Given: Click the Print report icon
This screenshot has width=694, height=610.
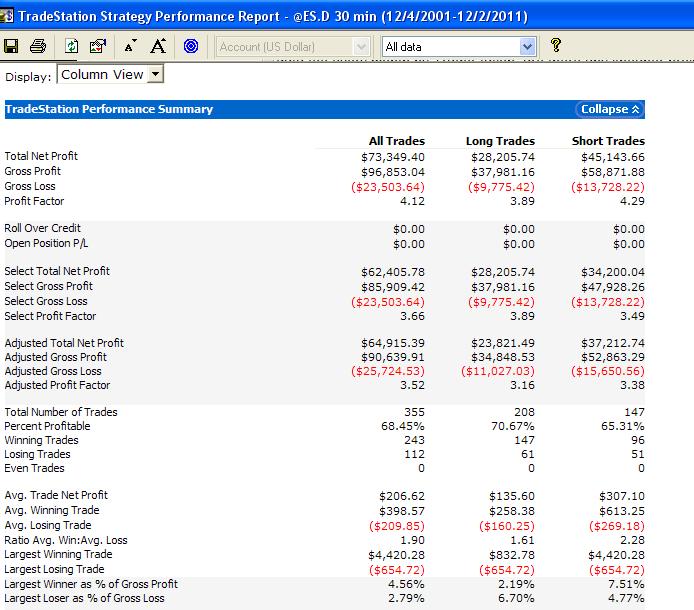Looking at the screenshot, I should pyautogui.click(x=38, y=46).
